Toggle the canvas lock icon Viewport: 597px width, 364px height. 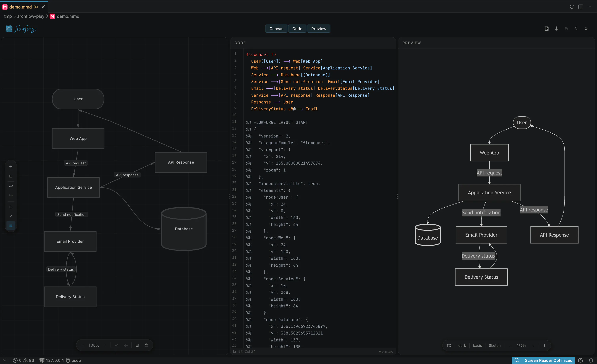(146, 345)
